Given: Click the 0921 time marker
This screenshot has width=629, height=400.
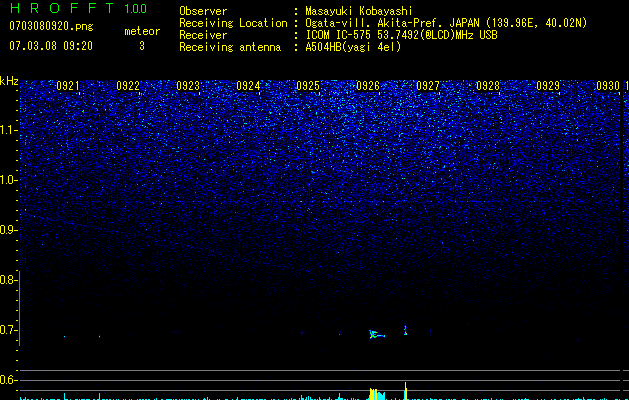Looking at the screenshot, I should 67,86.
